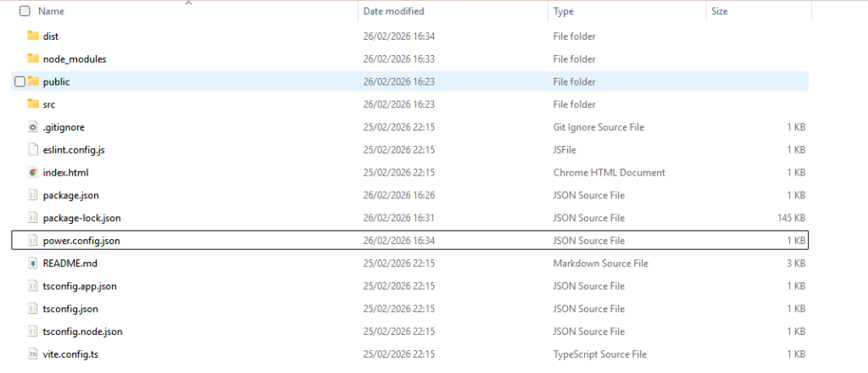868x373 pixels.
Task: Select the package-lock.json file name
Action: pos(81,218)
